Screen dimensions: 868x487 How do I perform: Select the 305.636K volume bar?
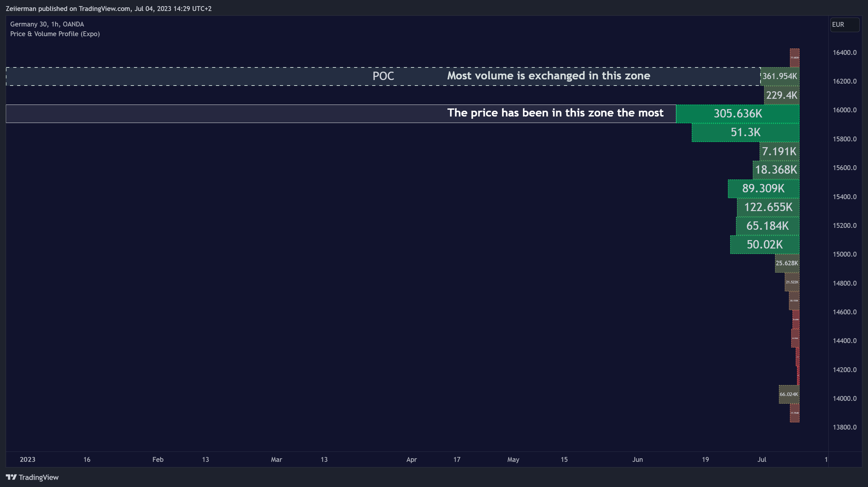(x=738, y=114)
